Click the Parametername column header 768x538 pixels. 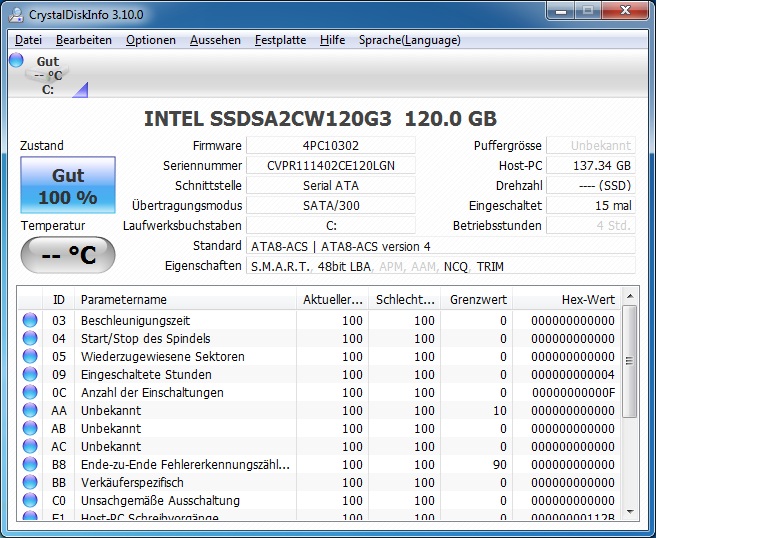pyautogui.click(x=185, y=299)
